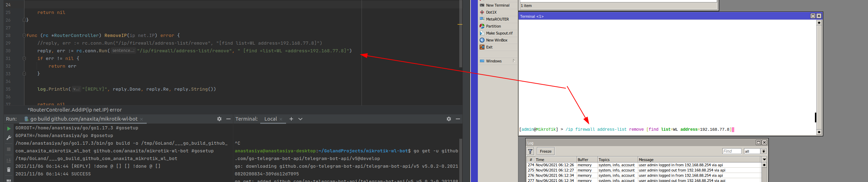Clear Run output with trash icon
This screenshot has width=868, height=182.
point(9,170)
